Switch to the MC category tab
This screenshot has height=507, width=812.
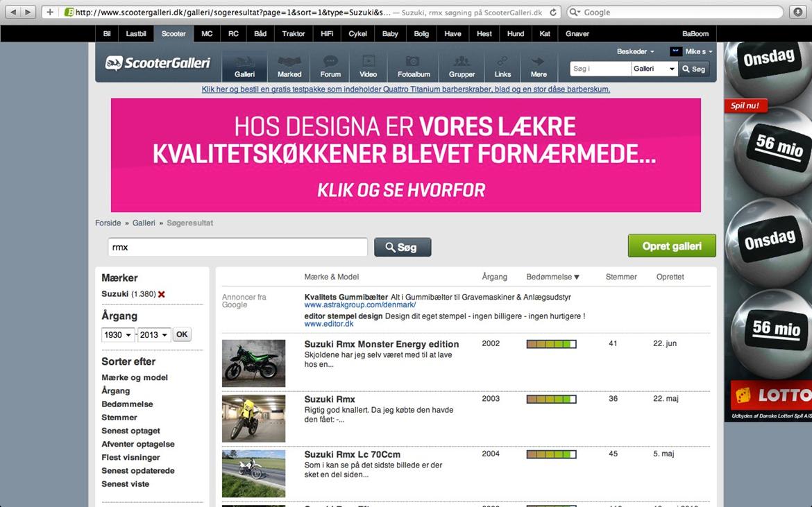tap(207, 33)
